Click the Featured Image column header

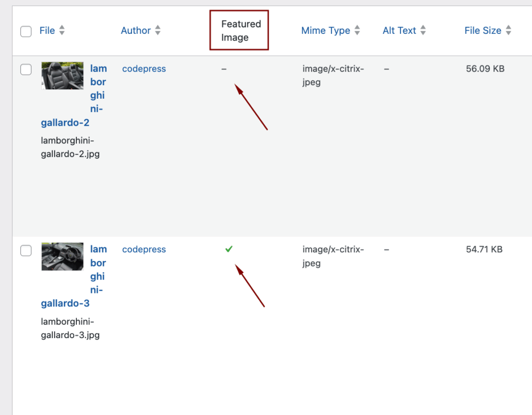point(239,30)
